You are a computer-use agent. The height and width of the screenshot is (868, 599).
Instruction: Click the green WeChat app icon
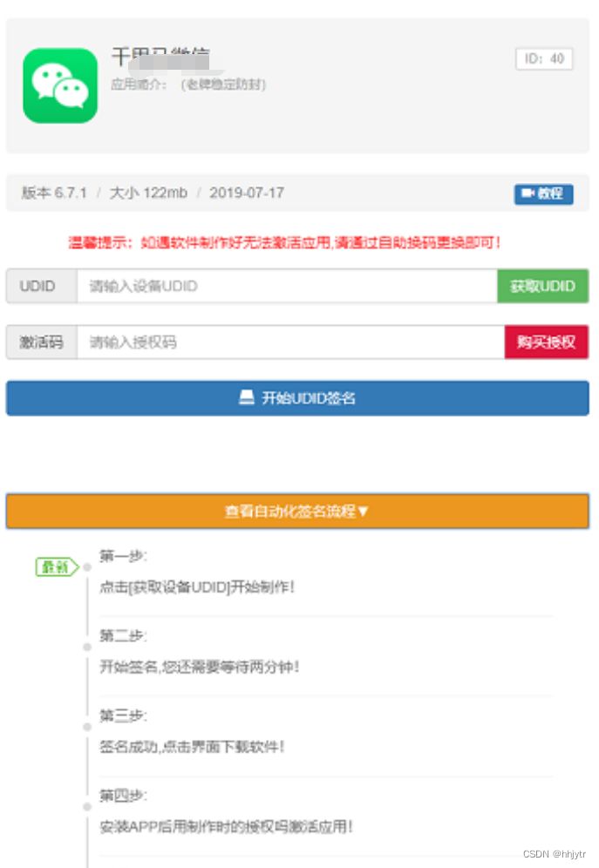[60, 85]
